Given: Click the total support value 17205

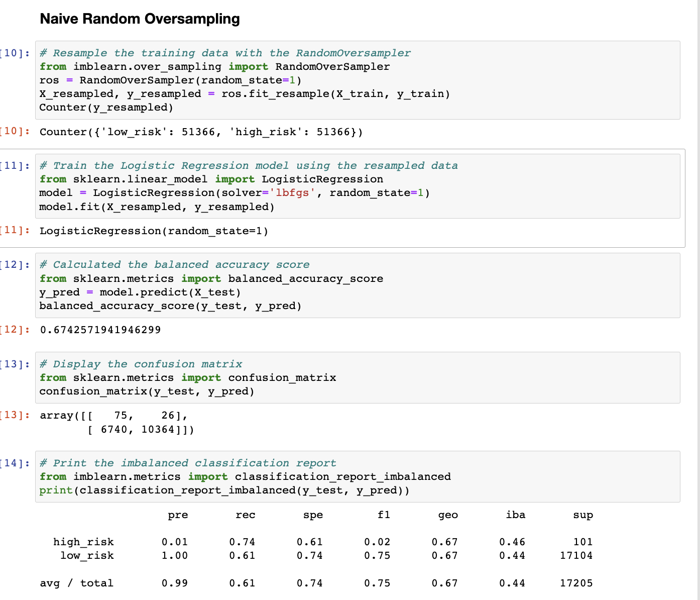Looking at the screenshot, I should click(x=576, y=583).
